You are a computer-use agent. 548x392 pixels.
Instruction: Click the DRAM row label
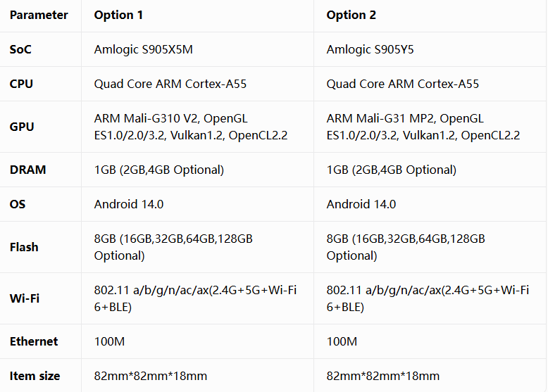point(27,170)
